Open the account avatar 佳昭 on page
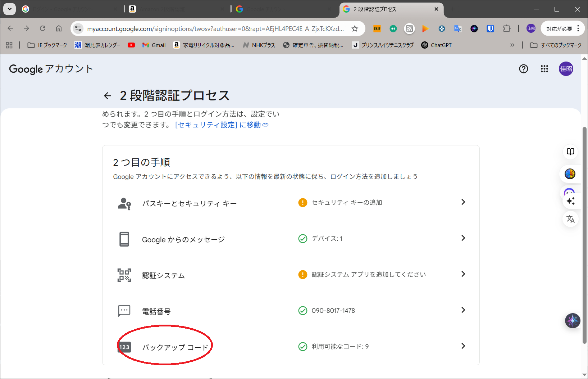 (566, 69)
